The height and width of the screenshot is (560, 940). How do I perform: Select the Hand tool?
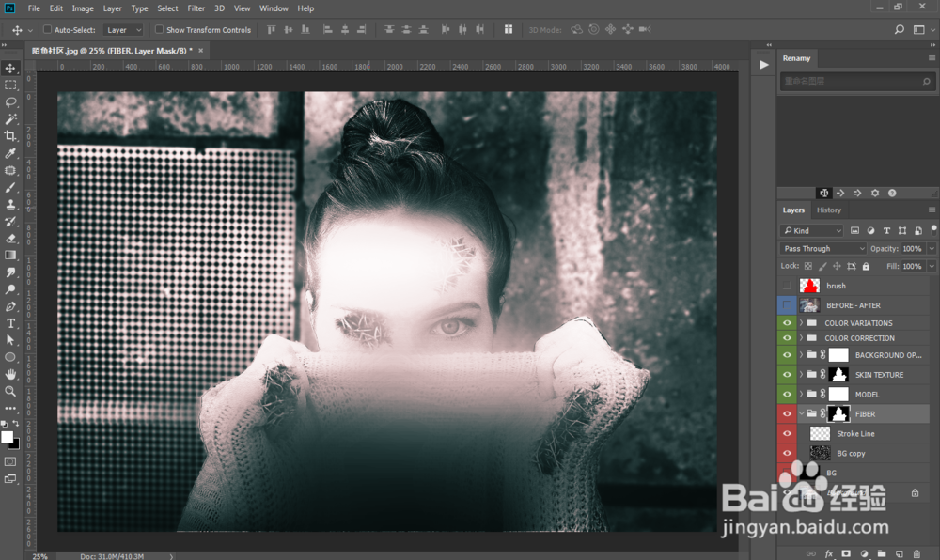coord(10,374)
